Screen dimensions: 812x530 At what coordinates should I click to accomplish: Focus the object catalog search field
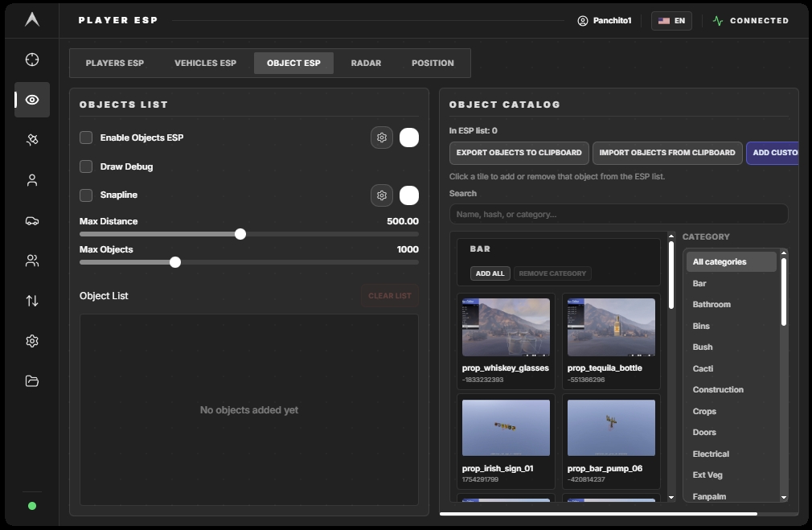click(619, 214)
